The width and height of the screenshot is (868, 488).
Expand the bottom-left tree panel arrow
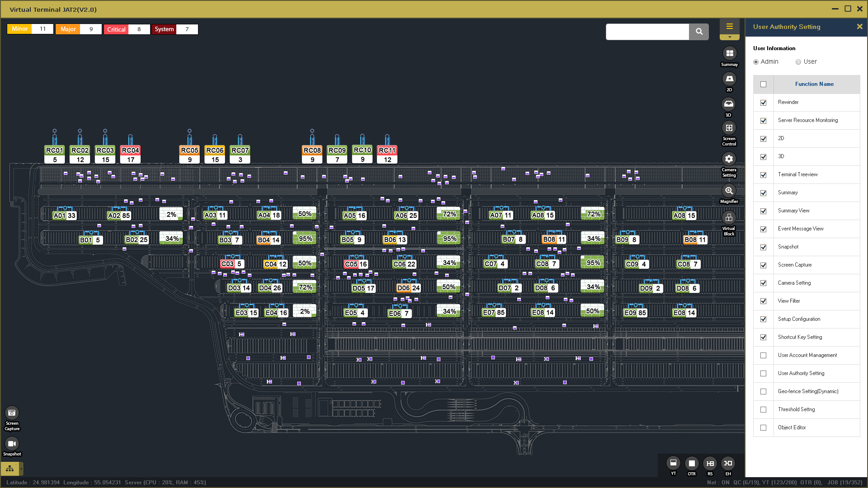[x=21, y=469]
